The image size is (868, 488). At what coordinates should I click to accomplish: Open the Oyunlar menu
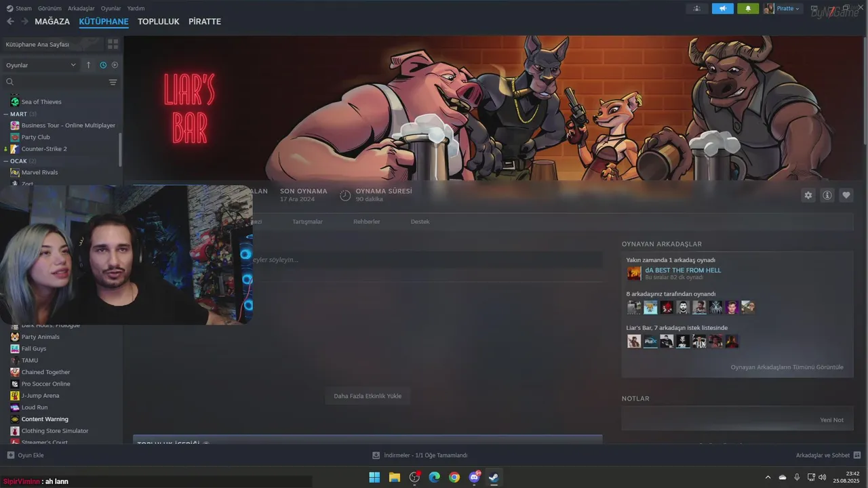[x=111, y=8]
